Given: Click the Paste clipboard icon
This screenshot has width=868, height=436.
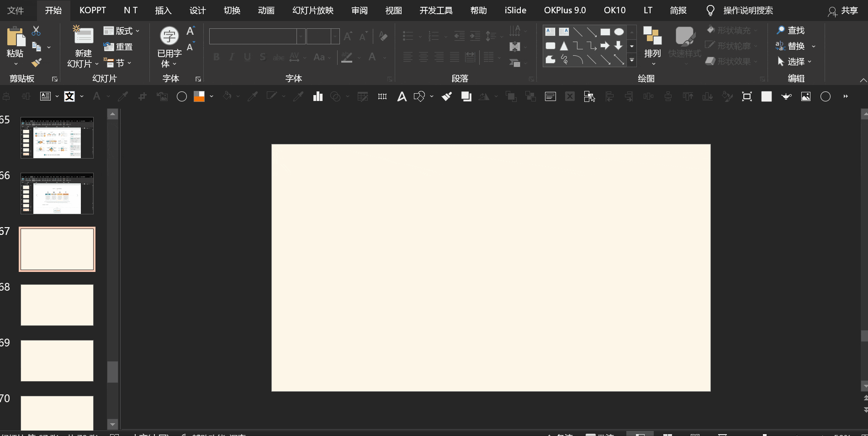Looking at the screenshot, I should tap(15, 37).
